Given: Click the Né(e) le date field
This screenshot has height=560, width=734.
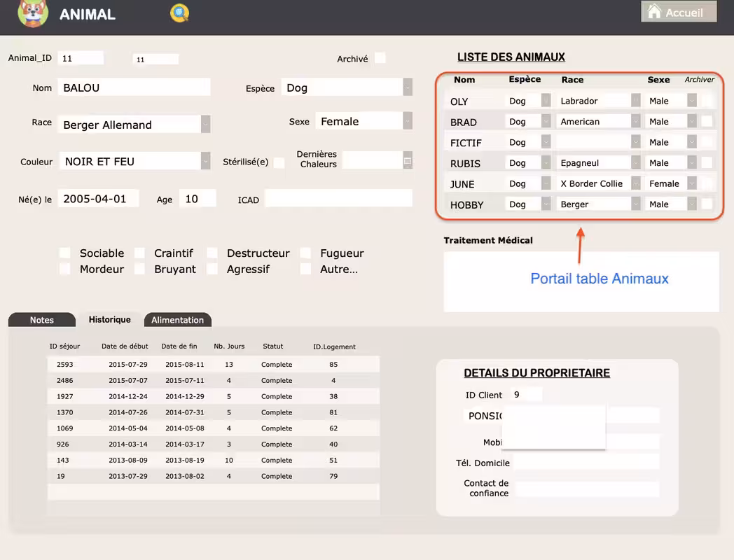Looking at the screenshot, I should pyautogui.click(x=98, y=198).
